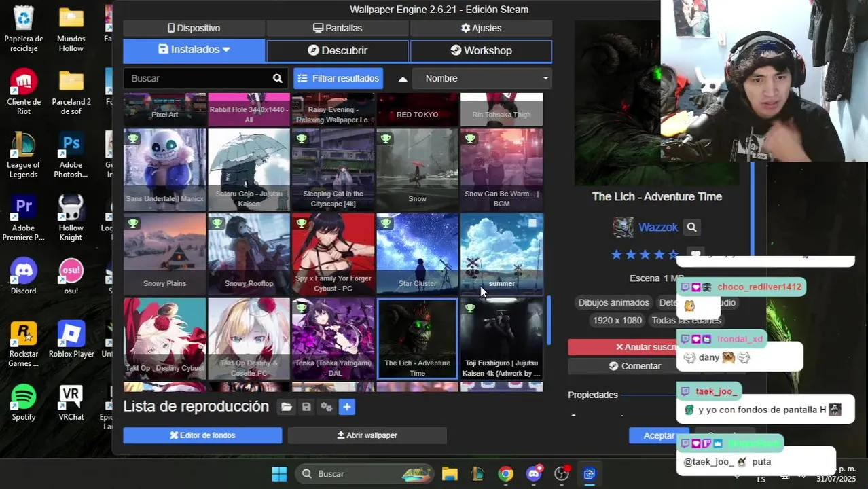868x489 pixels.
Task: Launch osu! desktop icon
Action: point(71,276)
